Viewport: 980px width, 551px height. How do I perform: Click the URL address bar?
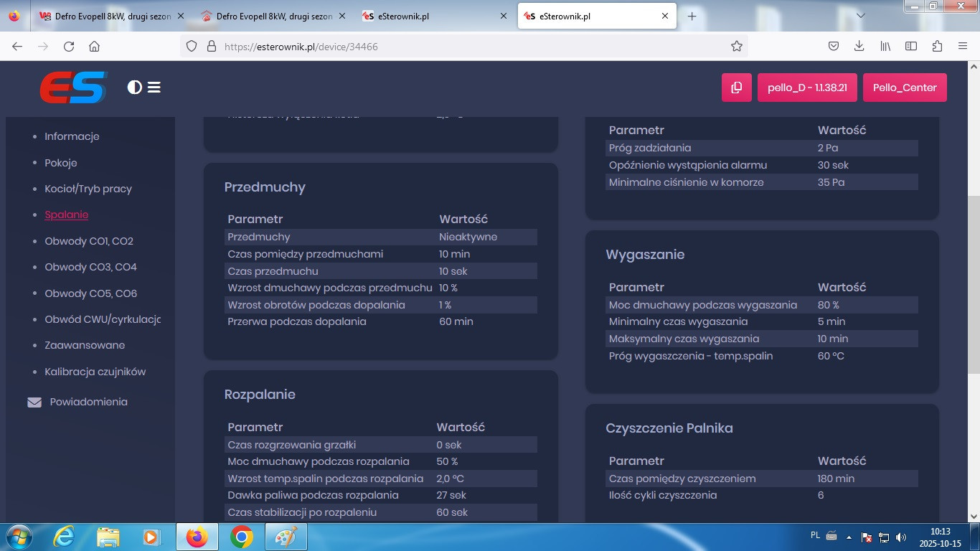pyautogui.click(x=459, y=47)
